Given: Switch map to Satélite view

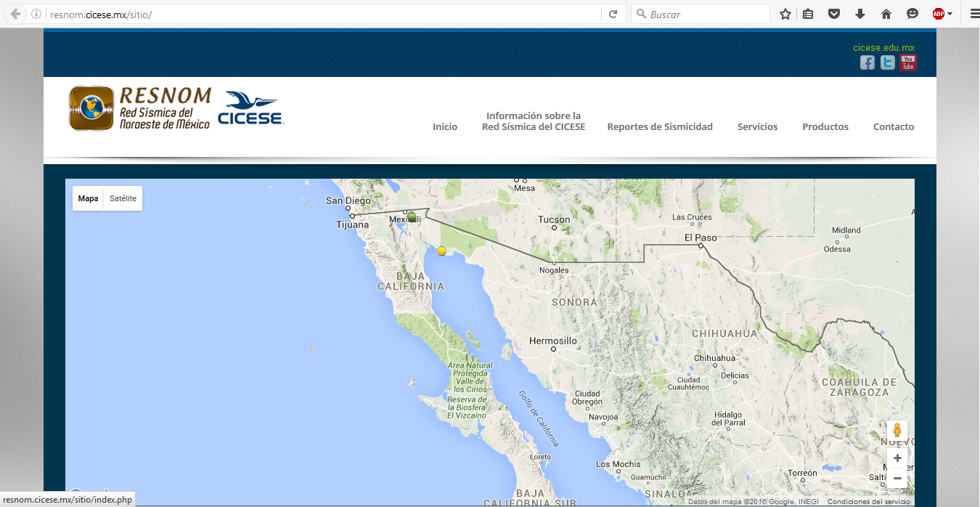Looking at the screenshot, I should tap(123, 198).
